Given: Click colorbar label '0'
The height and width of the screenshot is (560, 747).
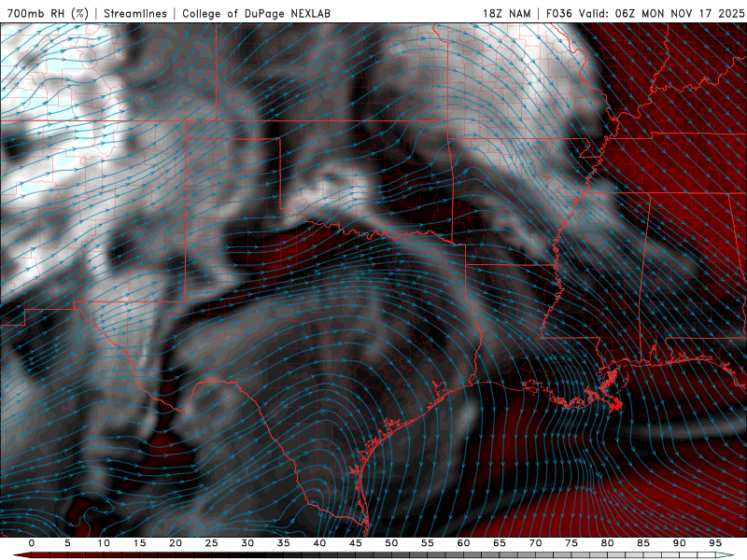Looking at the screenshot, I should tap(32, 543).
